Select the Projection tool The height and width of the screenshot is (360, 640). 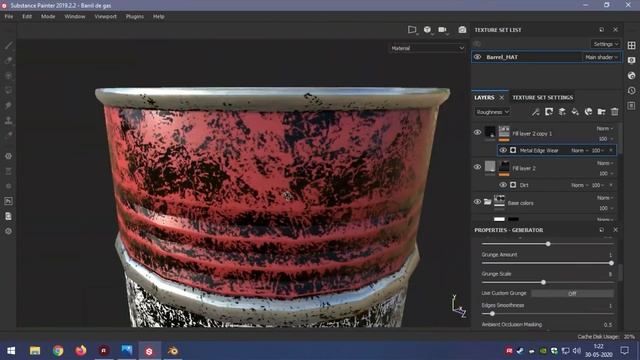click(9, 76)
